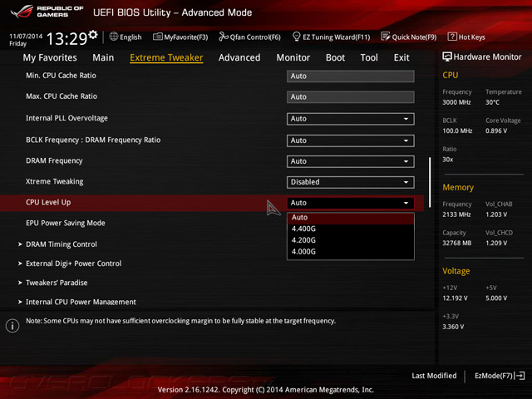Open the Monitor tab
The image size is (532, 399).
293,57
